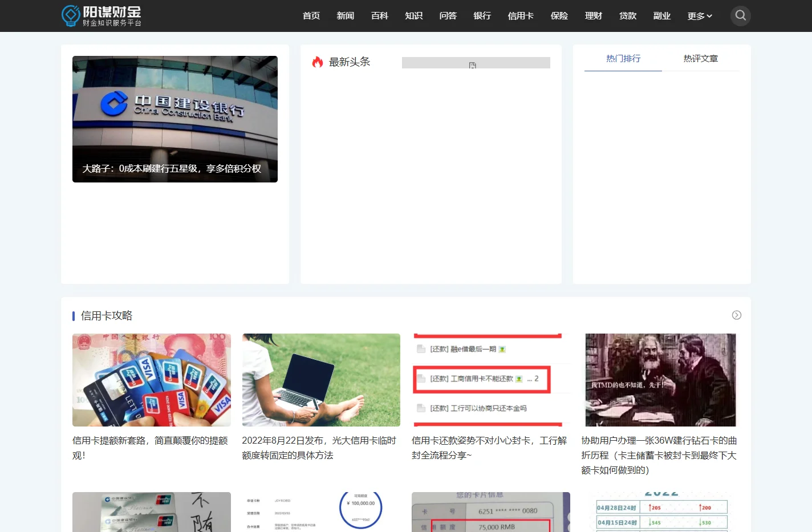812x532 pixels.
Task: Open the 保险 nav item
Action: (x=559, y=16)
